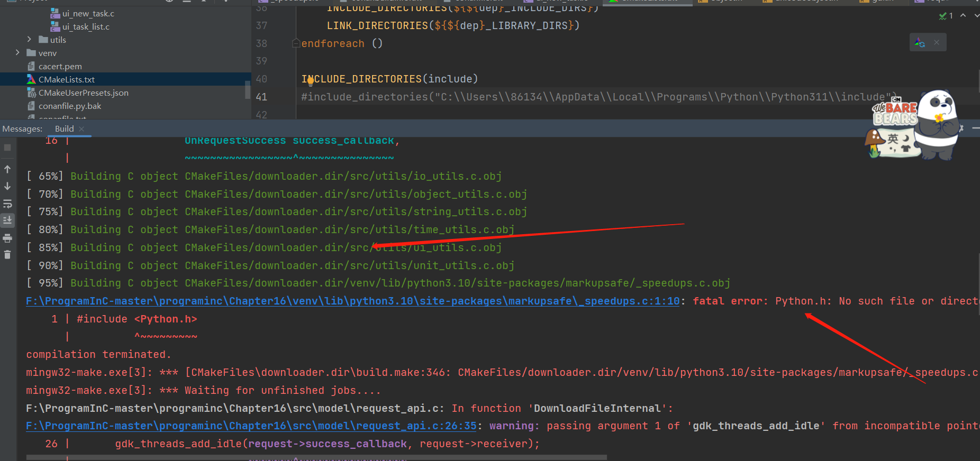Click the #include <Python.h> output line
This screenshot has height=461, width=980.
[x=137, y=319]
